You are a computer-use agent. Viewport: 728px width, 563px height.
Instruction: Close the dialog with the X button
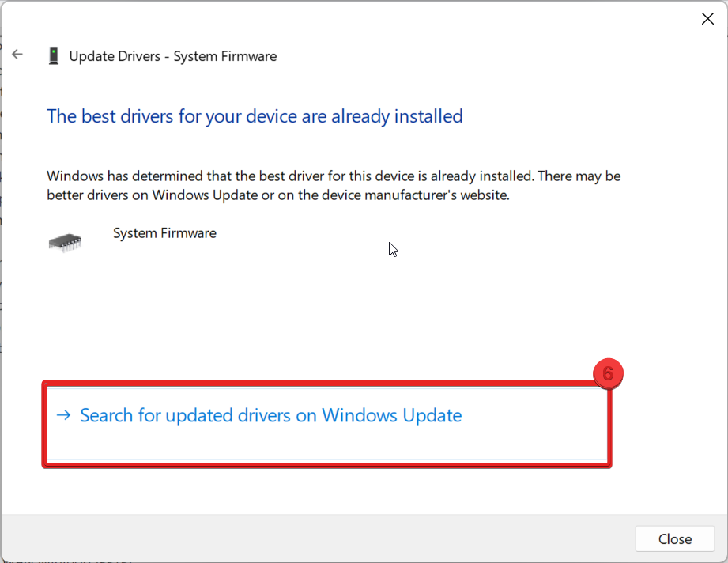[707, 18]
